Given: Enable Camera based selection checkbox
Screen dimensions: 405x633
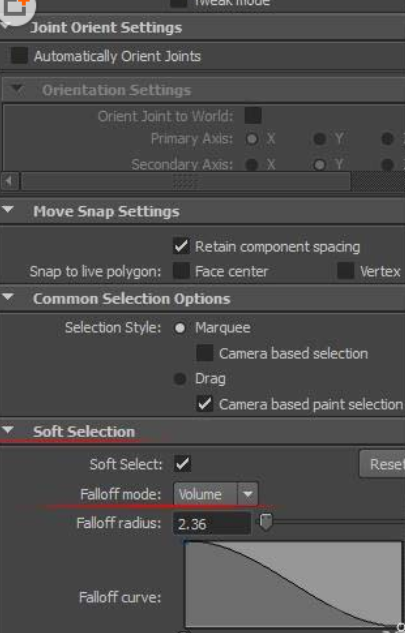Looking at the screenshot, I should tap(205, 353).
